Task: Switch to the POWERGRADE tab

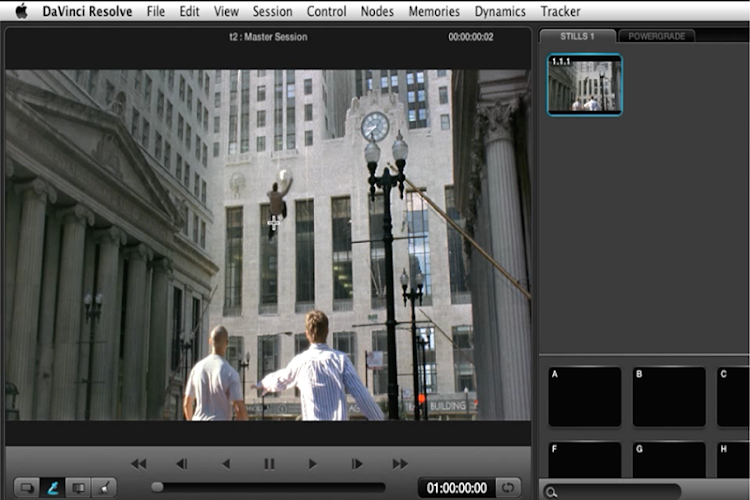Action: tap(656, 36)
